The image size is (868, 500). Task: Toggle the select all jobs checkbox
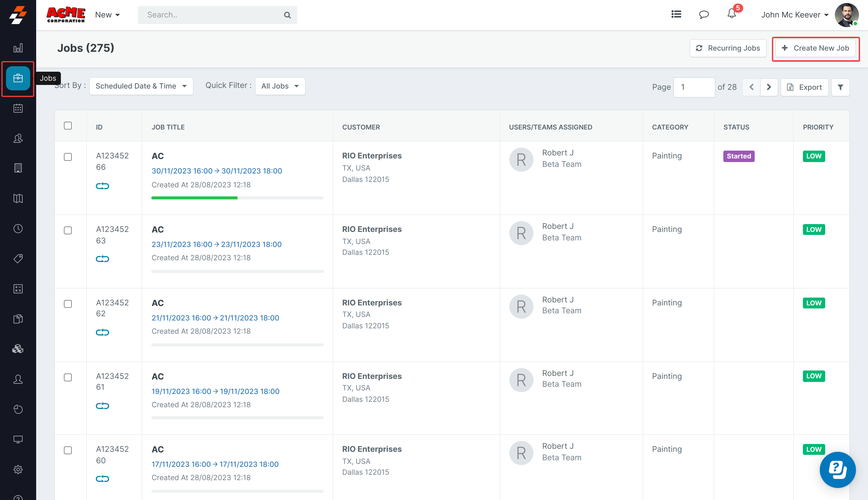[68, 126]
